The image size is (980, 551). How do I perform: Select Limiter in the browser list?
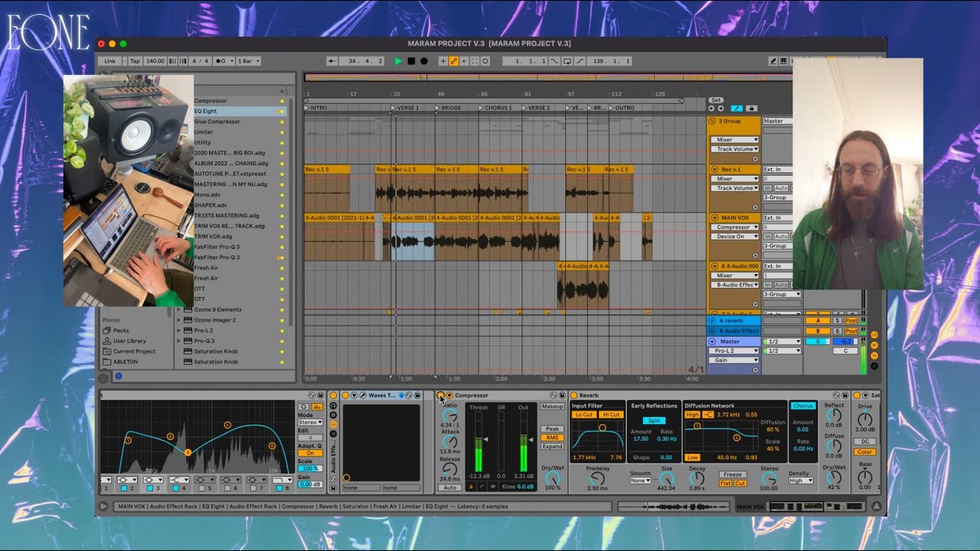coord(204,132)
